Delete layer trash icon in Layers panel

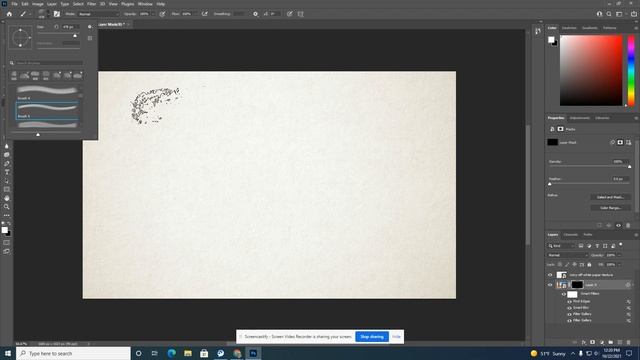click(629, 342)
